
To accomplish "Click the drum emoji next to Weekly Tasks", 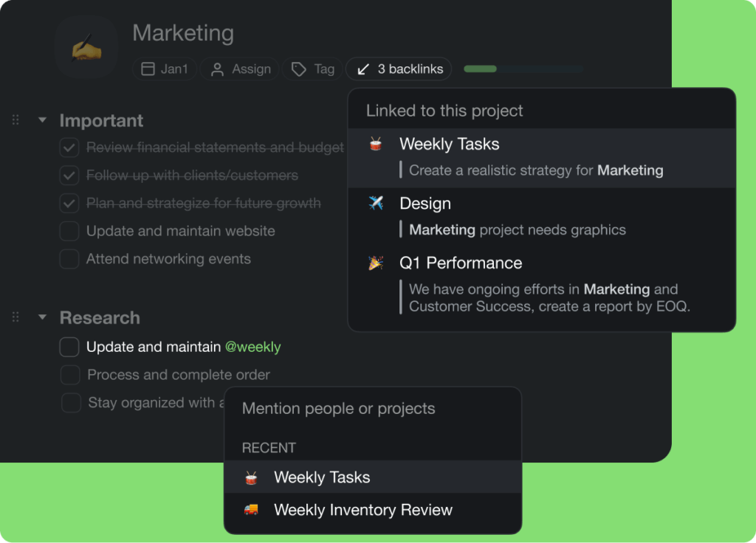I will (375, 144).
